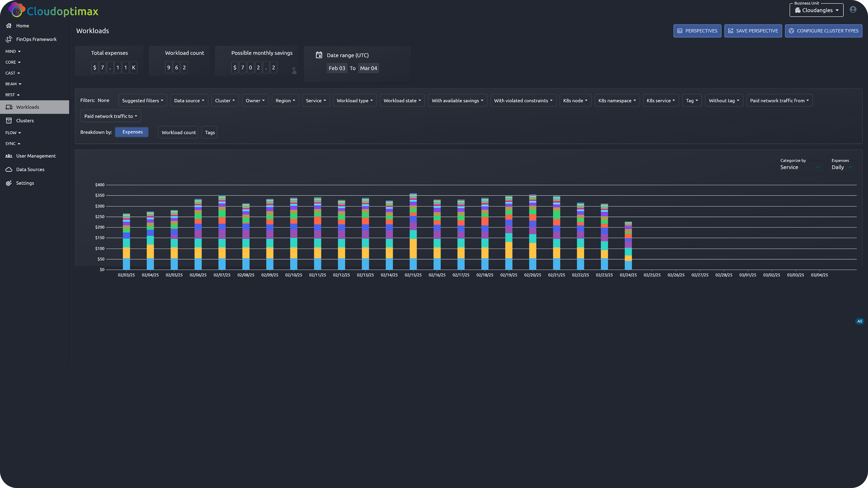
Task: Select the Expenses breakdown option
Action: [x=132, y=132]
